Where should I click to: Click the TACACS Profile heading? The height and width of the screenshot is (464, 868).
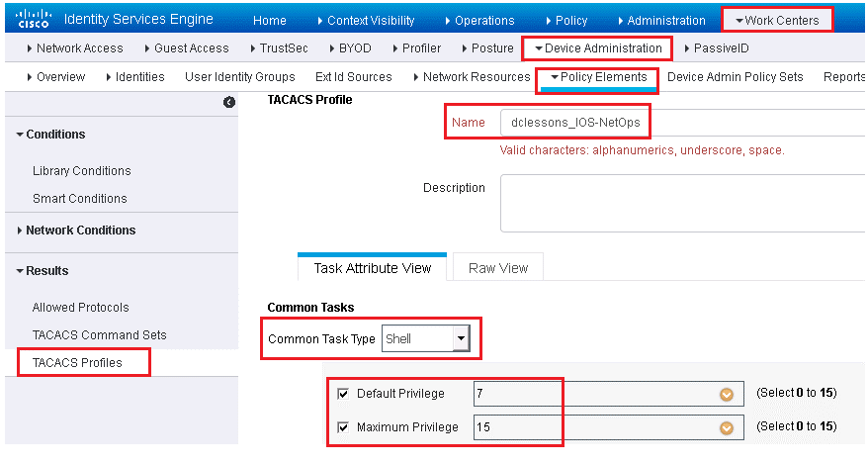tap(309, 100)
